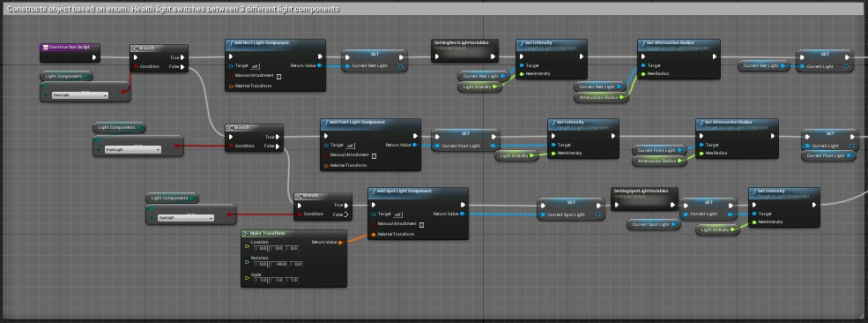
Task: Select Attenuation Radius getter below Current Rect Light
Action: (x=601, y=97)
